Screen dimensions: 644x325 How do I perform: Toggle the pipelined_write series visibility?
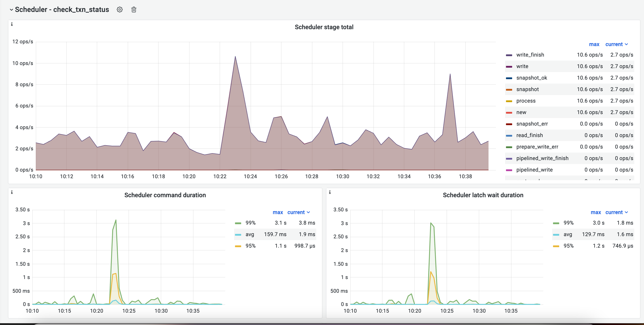[x=534, y=170]
